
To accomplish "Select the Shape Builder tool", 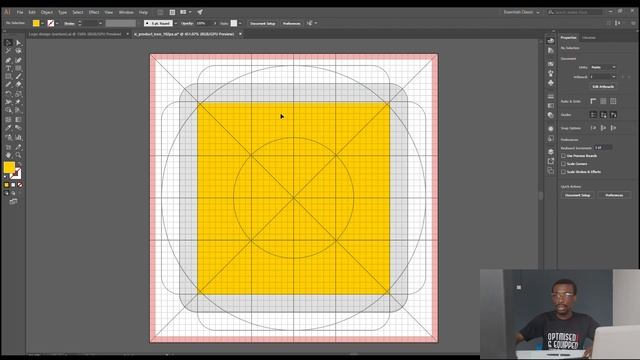I will 8,110.
